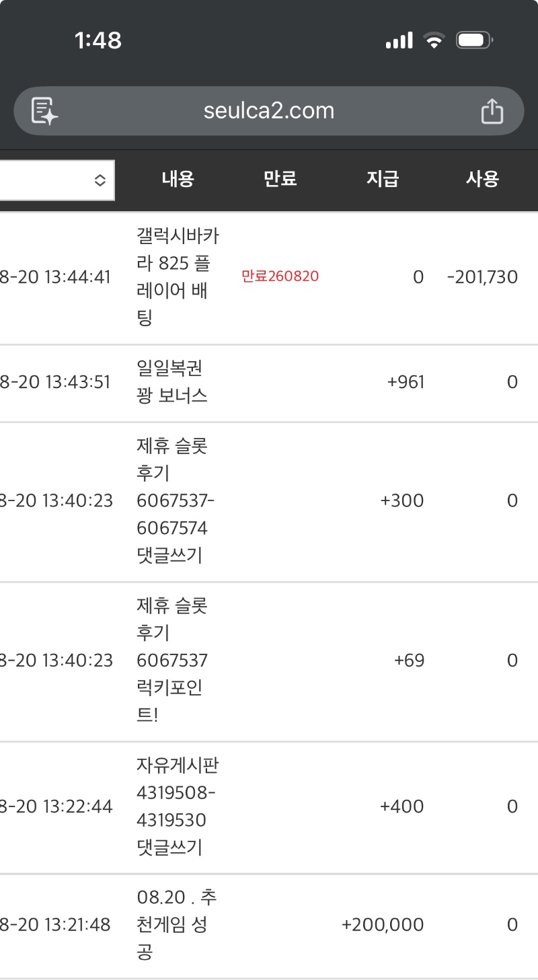Open 일일복권 꽝 보너스 entry
This screenshot has height=980, width=538.
pyautogui.click(x=171, y=382)
